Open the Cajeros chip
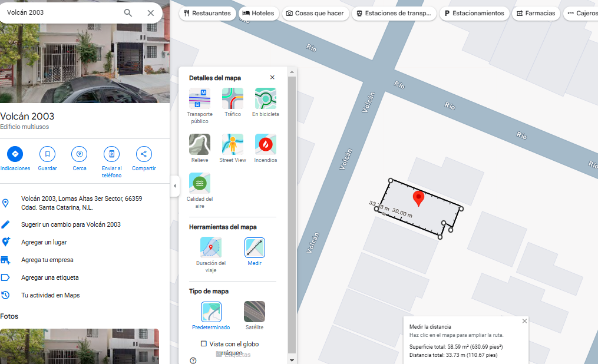 pos(581,14)
